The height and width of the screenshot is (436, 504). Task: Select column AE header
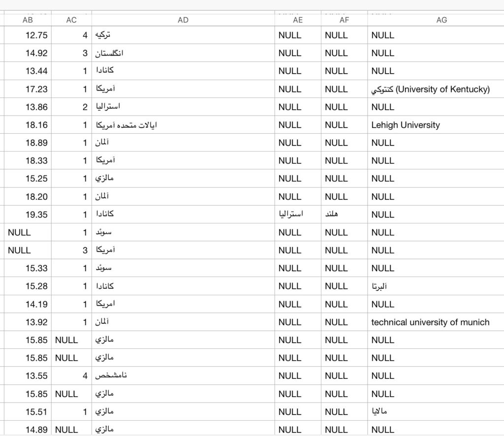(298, 20)
